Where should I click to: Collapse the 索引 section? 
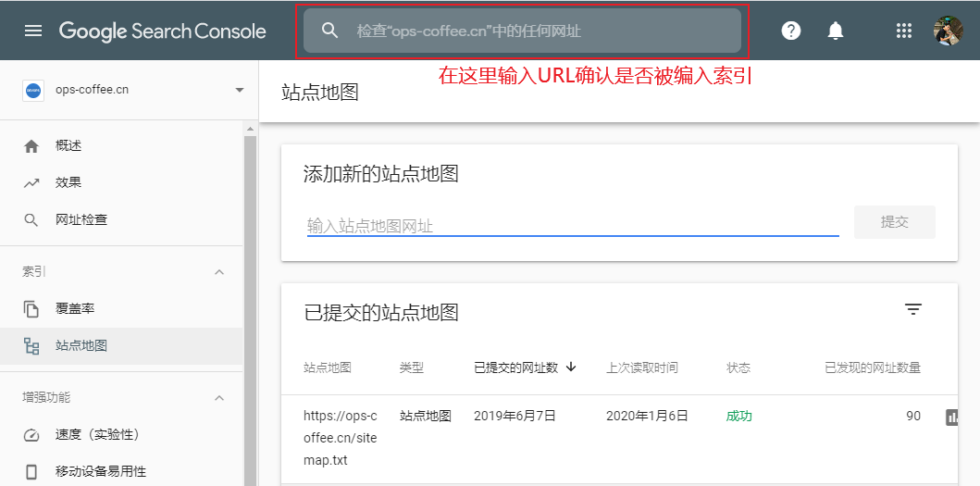(x=219, y=272)
